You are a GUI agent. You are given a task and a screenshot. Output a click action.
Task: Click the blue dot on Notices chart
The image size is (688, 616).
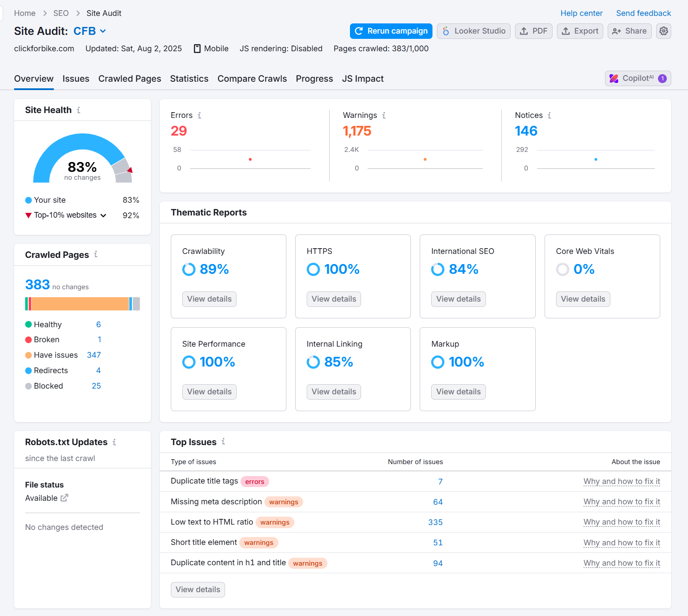click(x=596, y=159)
